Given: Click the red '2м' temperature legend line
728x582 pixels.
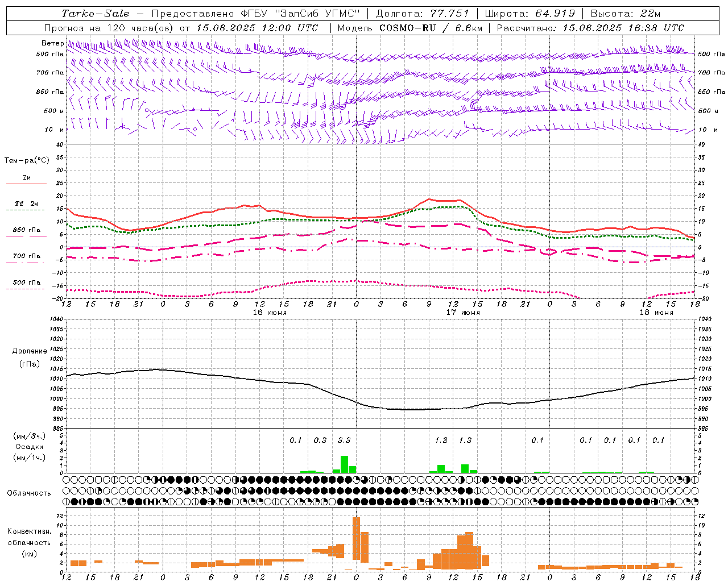Looking at the screenshot, I should [x=26, y=184].
